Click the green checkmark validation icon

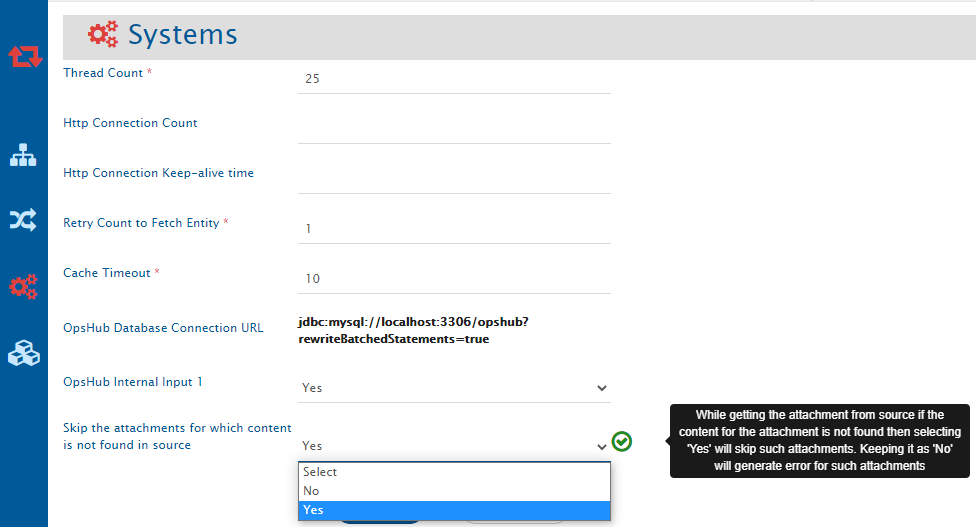[x=622, y=441]
